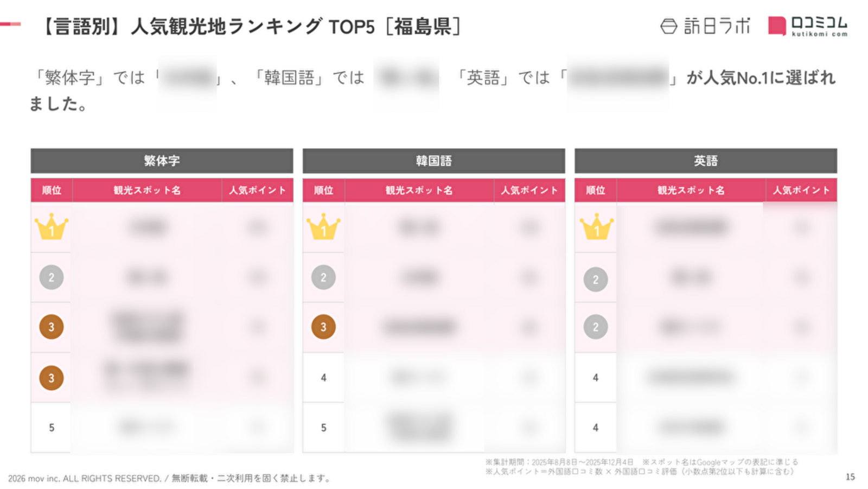This screenshot has width=868, height=489.
Task: Select the 英語 table header
Action: (705, 161)
